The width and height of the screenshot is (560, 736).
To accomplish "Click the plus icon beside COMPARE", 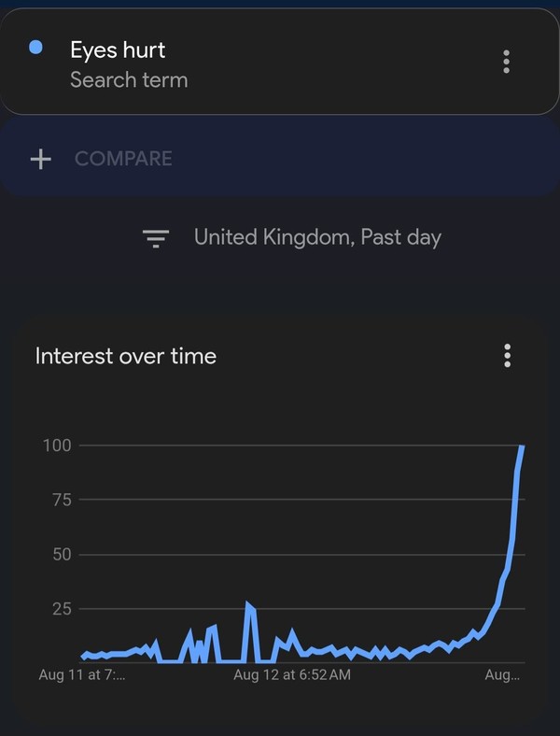I will coord(41,159).
